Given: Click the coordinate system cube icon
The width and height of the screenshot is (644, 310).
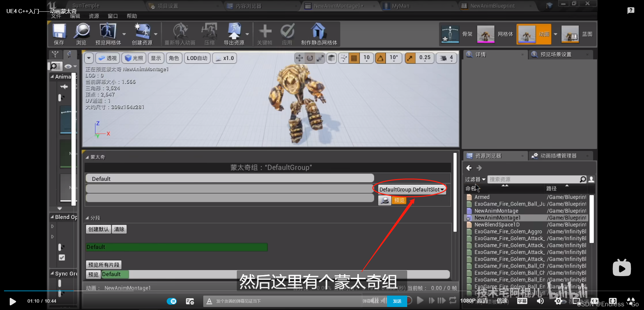Looking at the screenshot, I should (x=332, y=58).
